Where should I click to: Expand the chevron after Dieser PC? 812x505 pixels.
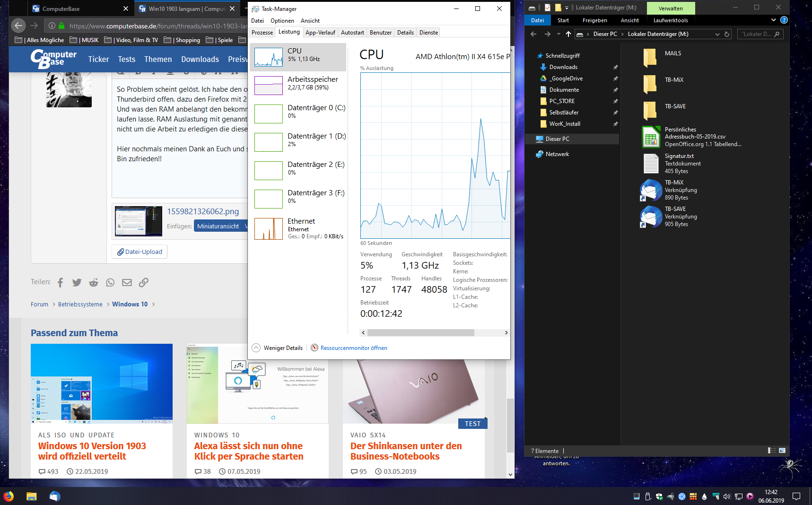(622, 34)
